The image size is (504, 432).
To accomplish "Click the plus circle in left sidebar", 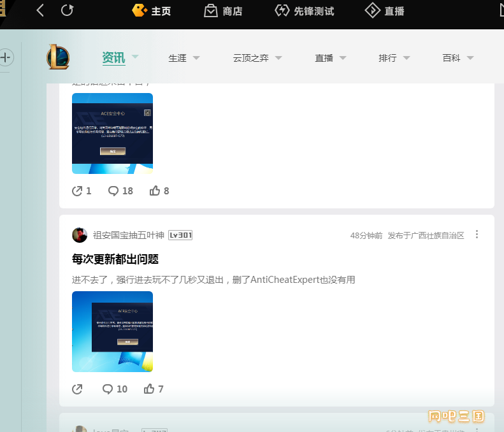I will coord(6,57).
